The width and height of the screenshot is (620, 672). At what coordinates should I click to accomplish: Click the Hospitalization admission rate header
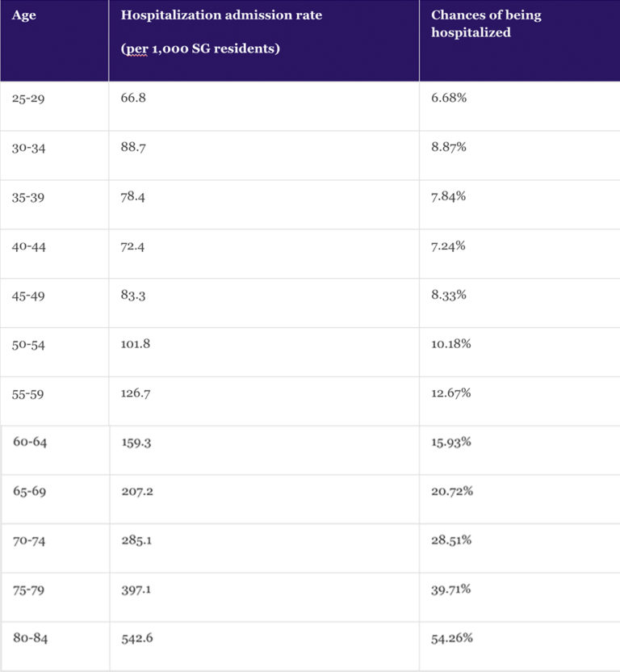pos(221,16)
